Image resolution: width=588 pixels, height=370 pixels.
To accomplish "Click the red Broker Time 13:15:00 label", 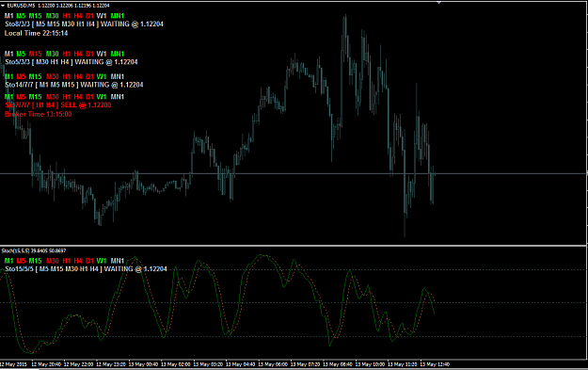I will coord(38,114).
